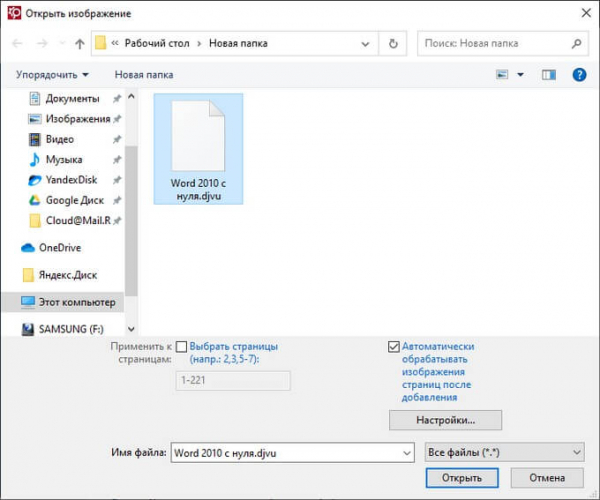
Task: Open the 'Упорядочить' menu
Action: click(x=52, y=75)
